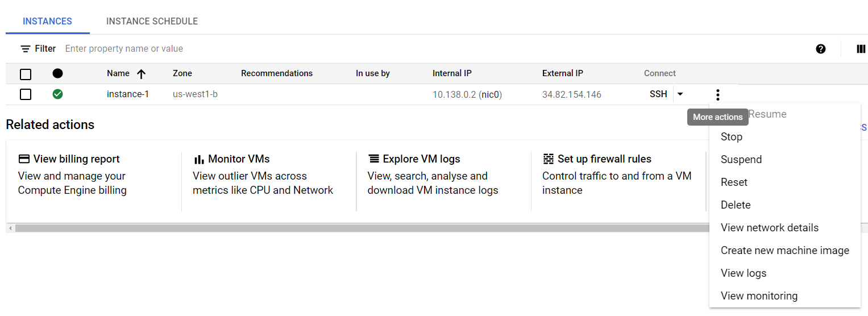This screenshot has width=868, height=316.
Task: Connect via the SSH button
Action: (658, 94)
